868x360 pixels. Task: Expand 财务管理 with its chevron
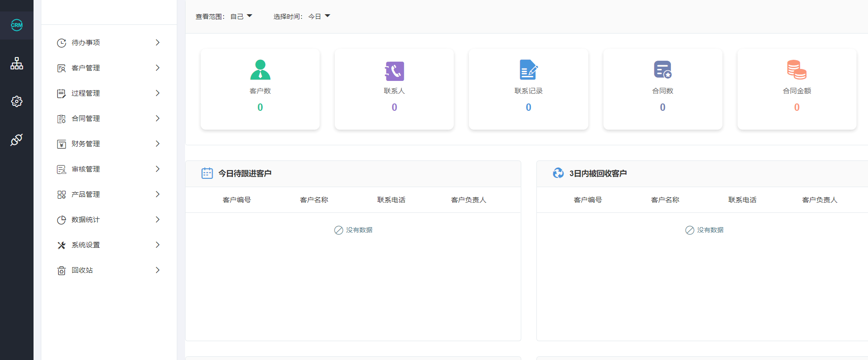point(158,143)
